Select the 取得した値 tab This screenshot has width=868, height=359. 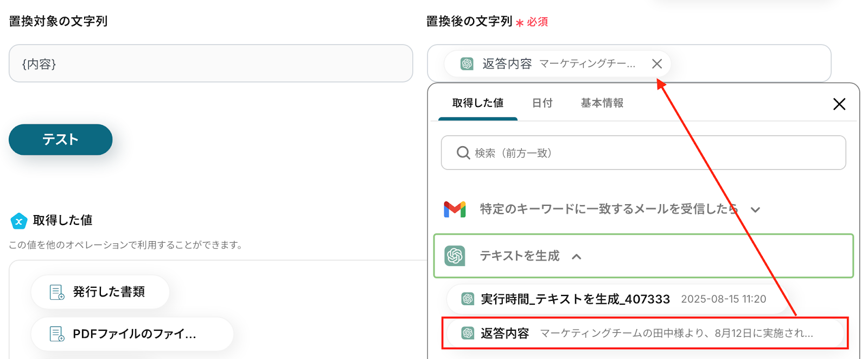tap(477, 103)
